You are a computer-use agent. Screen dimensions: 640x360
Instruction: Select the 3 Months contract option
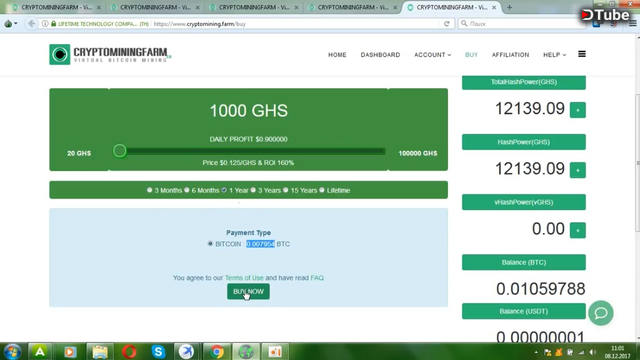coord(149,190)
